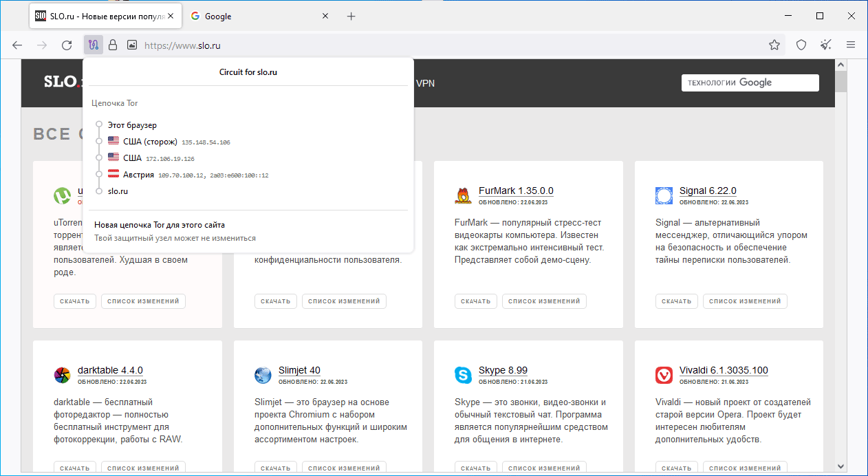Click the Skype app icon
The width and height of the screenshot is (868, 476).
click(464, 376)
